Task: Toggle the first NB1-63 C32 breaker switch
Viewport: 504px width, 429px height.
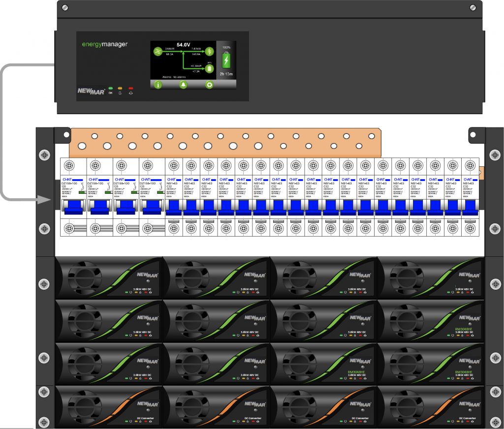Action: (x=174, y=207)
